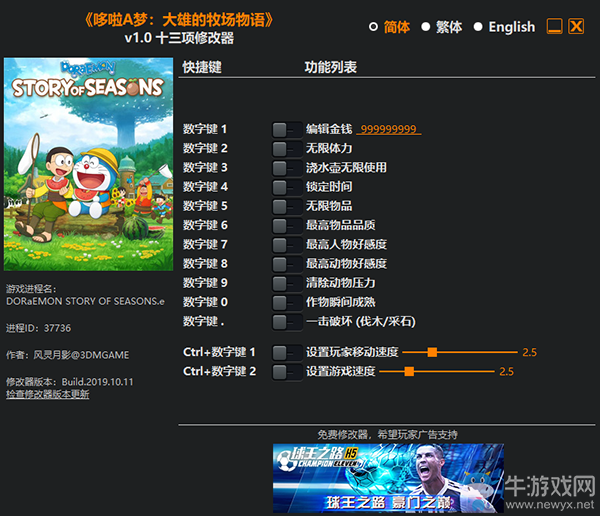The image size is (600, 516).
Task: Minimize the trainer window
Action: click(x=554, y=26)
